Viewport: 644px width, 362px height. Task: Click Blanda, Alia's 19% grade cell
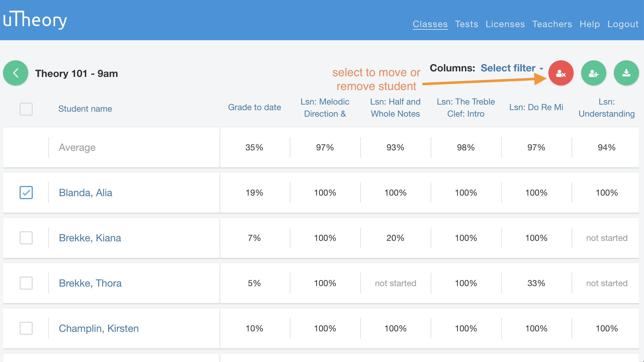(254, 193)
